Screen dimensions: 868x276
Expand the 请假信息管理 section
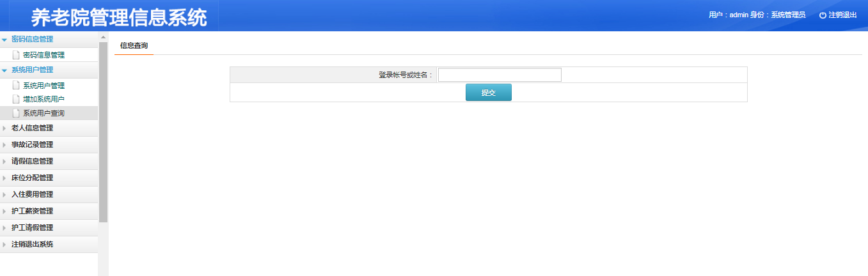pos(49,162)
